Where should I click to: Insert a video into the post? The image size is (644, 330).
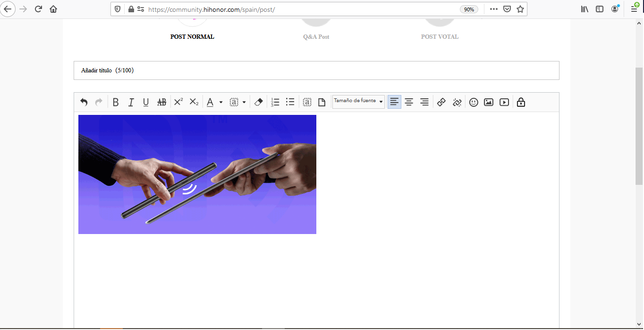(504, 102)
